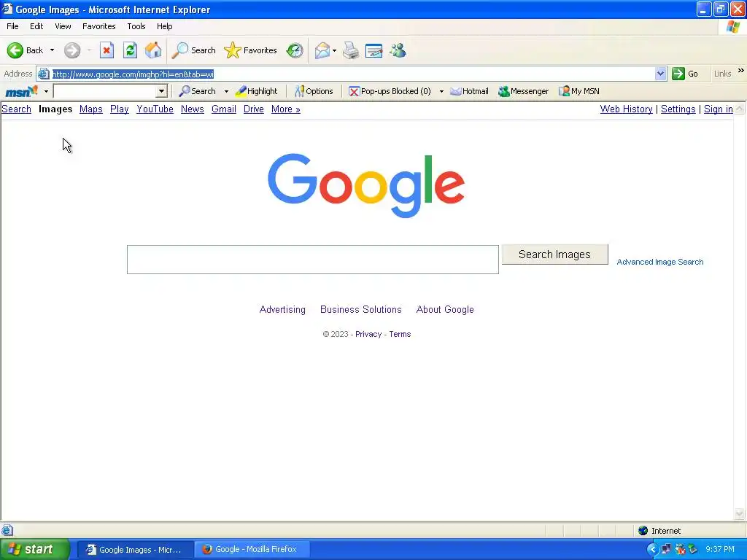The width and height of the screenshot is (747, 560).
Task: Click the network computers tray icon
Action: click(667, 549)
